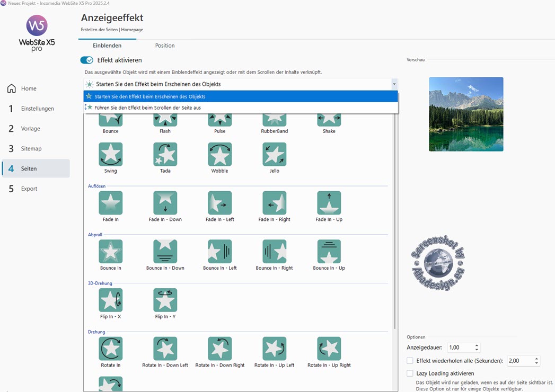Viewport: 555px width, 392px height.
Task: Open step 1 Einstellungen
Action: (36, 109)
